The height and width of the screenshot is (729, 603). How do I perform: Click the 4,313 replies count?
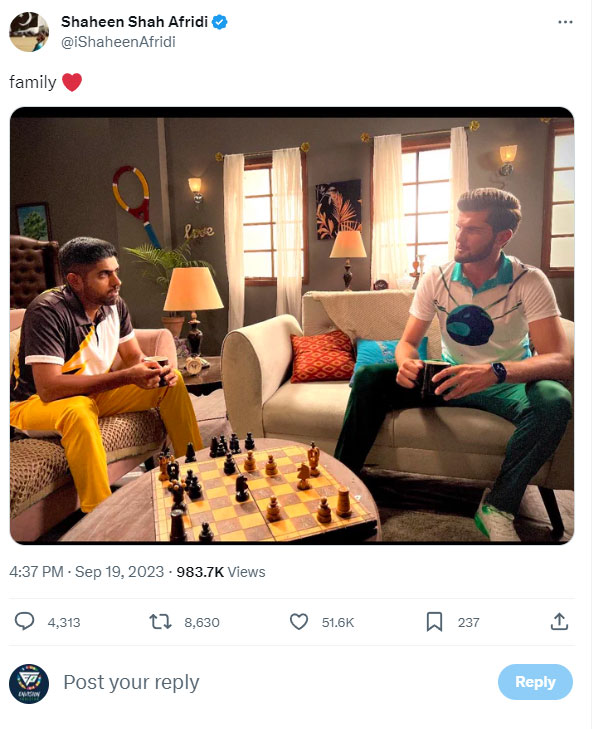coord(64,622)
